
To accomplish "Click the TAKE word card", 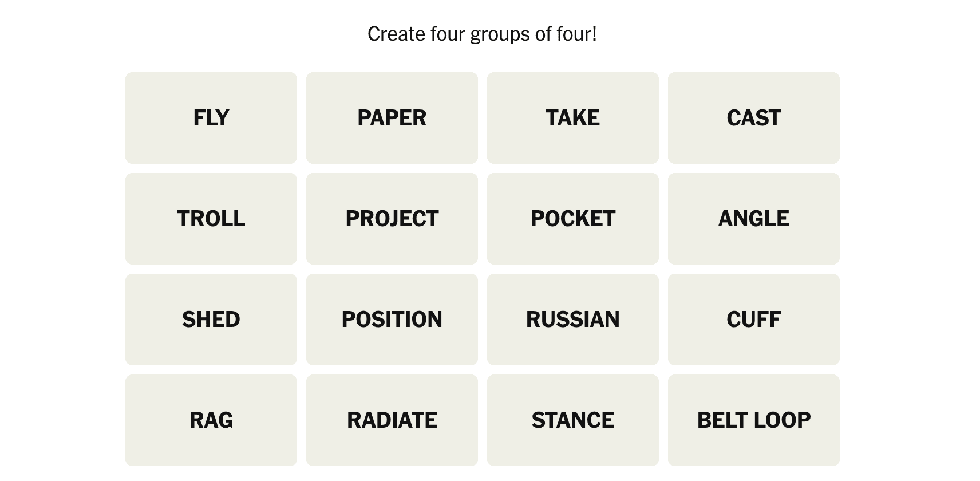I will pyautogui.click(x=573, y=118).
